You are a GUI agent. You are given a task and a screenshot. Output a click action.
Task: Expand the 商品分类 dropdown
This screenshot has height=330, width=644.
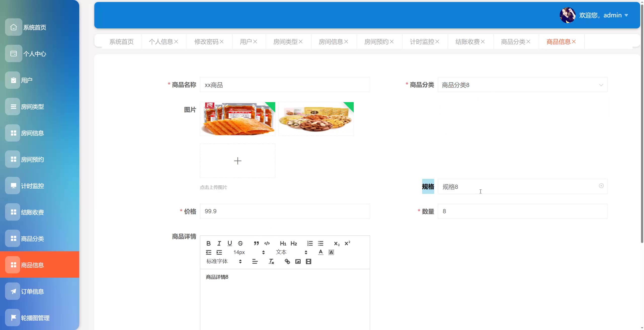point(522,85)
